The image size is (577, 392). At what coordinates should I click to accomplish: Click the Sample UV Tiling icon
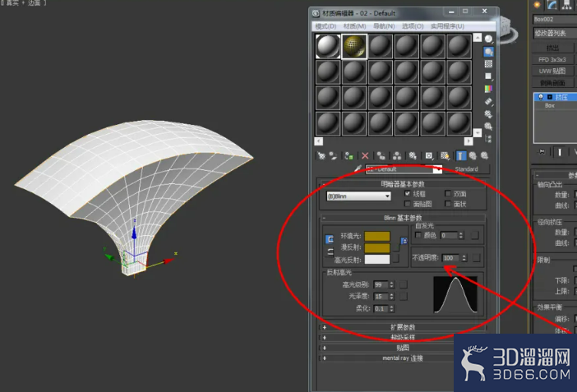[488, 76]
